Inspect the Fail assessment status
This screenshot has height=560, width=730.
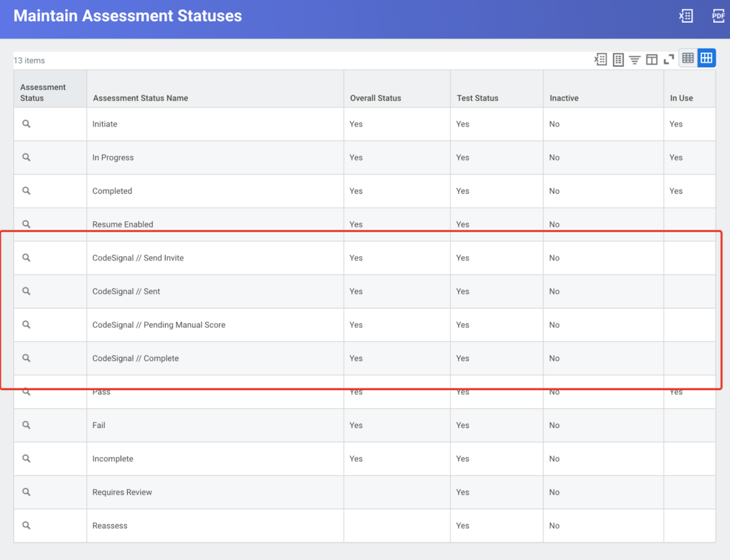26,425
